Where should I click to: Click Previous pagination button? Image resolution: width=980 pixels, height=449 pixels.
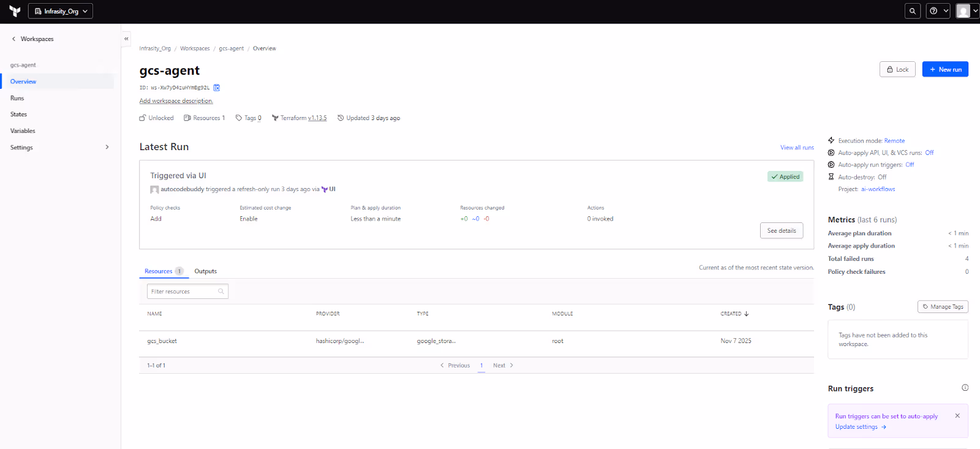click(455, 366)
